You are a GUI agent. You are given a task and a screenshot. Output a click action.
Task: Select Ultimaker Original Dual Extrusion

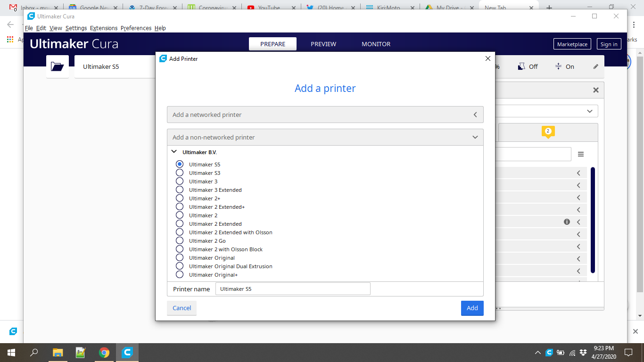pos(180,266)
